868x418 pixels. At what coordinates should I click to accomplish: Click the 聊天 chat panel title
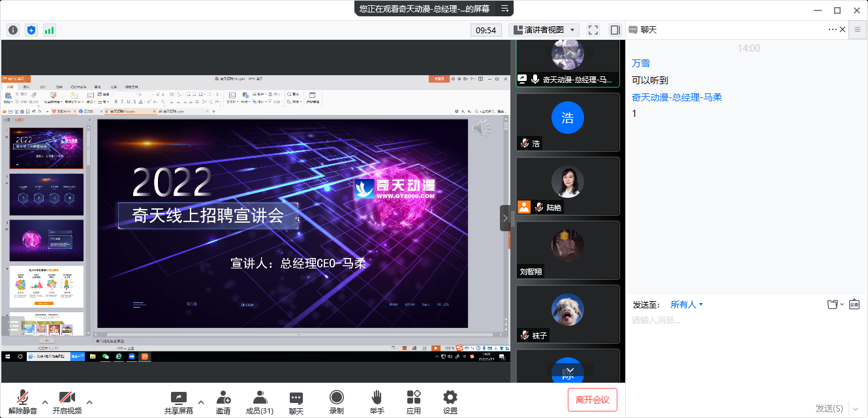click(x=649, y=29)
